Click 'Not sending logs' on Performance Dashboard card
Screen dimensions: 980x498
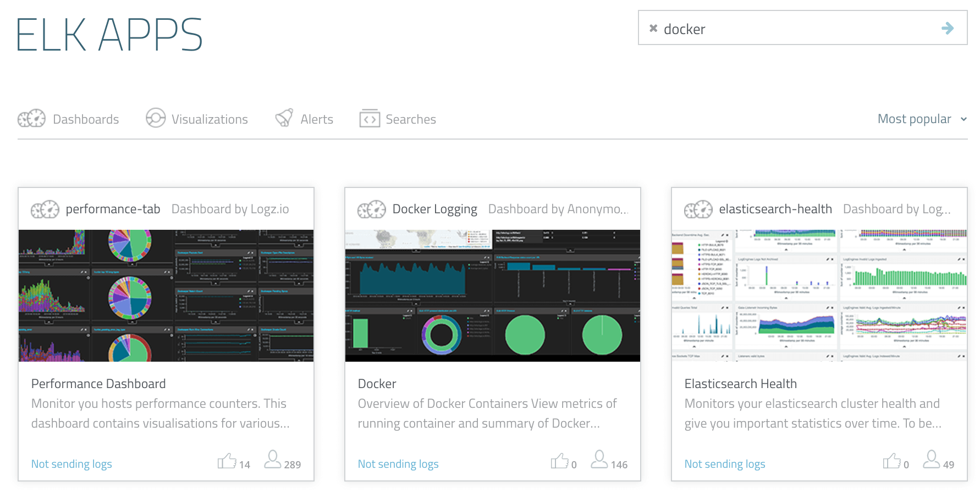(71, 464)
